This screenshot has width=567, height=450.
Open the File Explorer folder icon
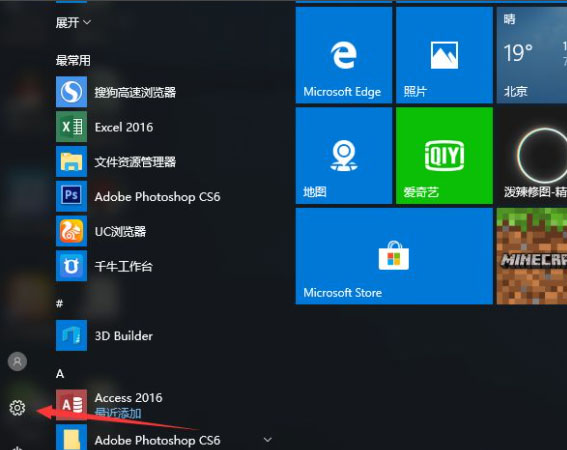point(71,161)
